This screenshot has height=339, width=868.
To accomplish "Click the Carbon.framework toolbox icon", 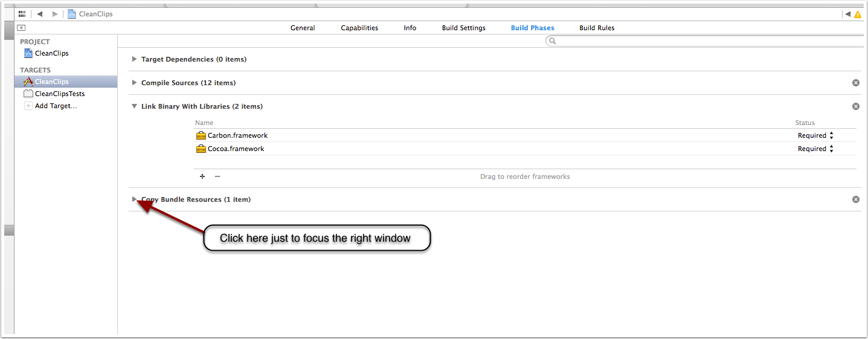I will click(201, 135).
